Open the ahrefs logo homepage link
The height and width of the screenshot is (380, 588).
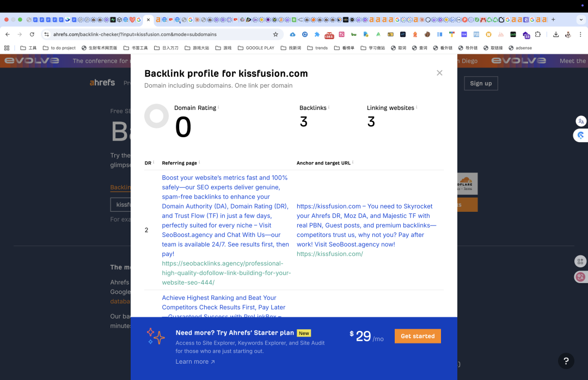coord(102,83)
